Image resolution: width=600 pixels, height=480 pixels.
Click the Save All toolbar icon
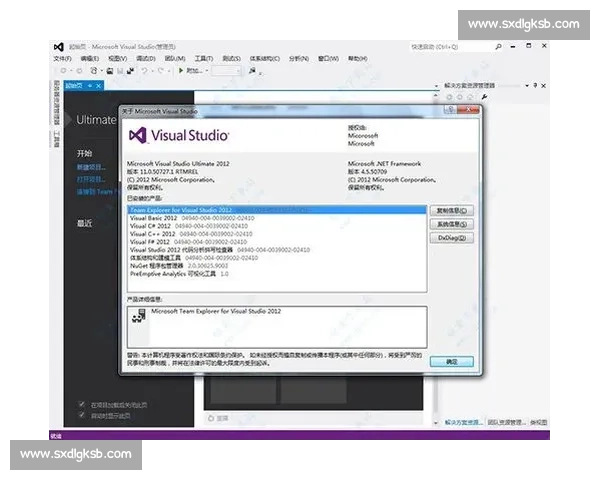130,71
